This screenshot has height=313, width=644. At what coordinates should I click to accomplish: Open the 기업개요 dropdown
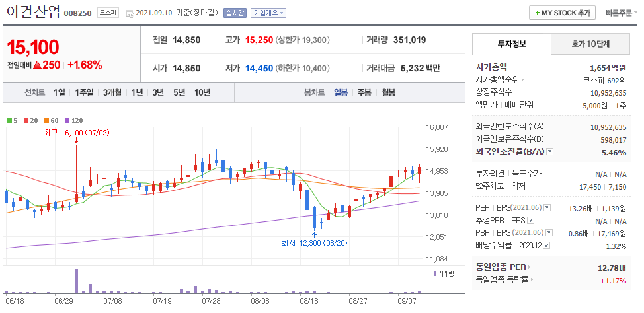click(268, 13)
